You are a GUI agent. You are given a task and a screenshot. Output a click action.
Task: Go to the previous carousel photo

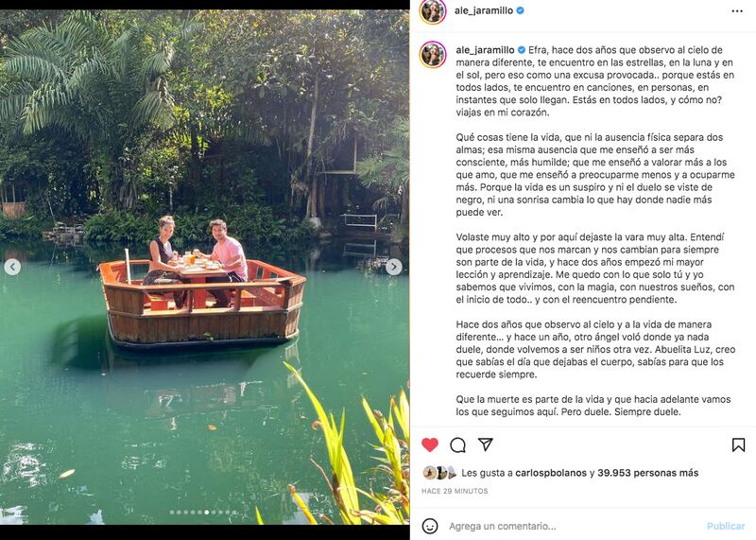12,268
